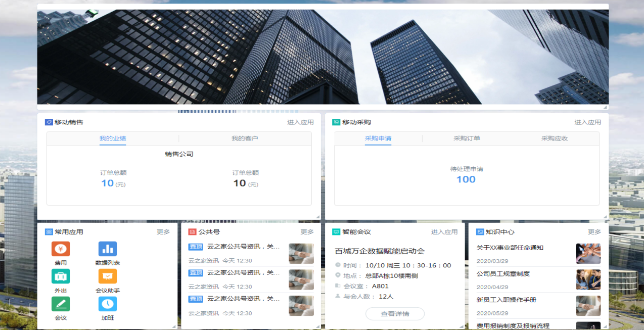Screen dimensions: 644x330
Task: Click thumbnail beside 新员工入职操作手册
Action: point(588,306)
